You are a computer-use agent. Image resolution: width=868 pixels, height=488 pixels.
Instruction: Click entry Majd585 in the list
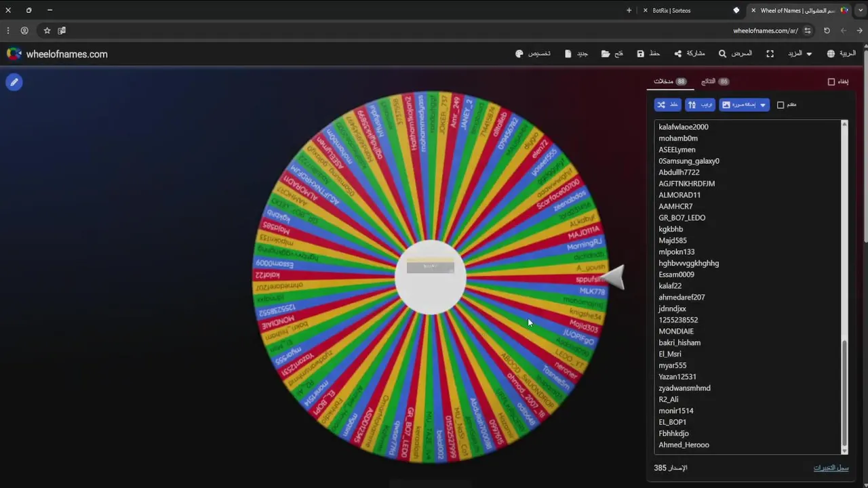pyautogui.click(x=673, y=241)
